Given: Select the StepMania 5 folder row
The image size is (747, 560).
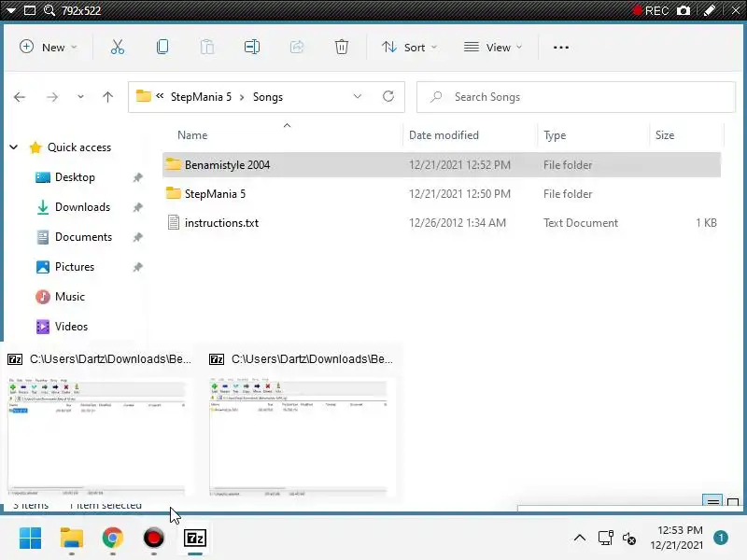Looking at the screenshot, I should [441, 194].
